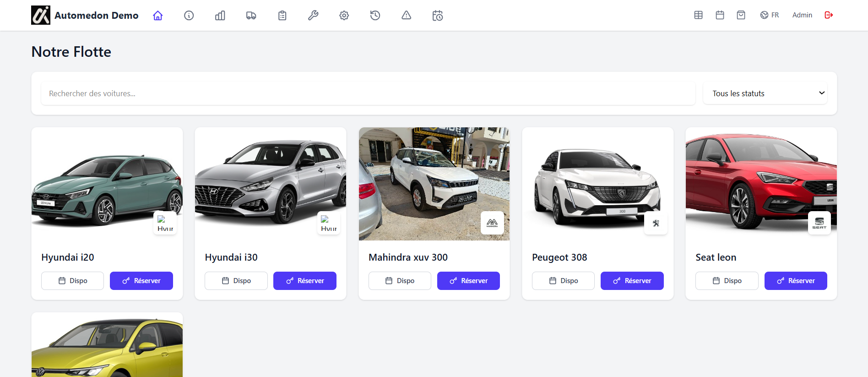The width and height of the screenshot is (868, 377).
Task: Check Dispo for Hyundai i20
Action: 73,281
